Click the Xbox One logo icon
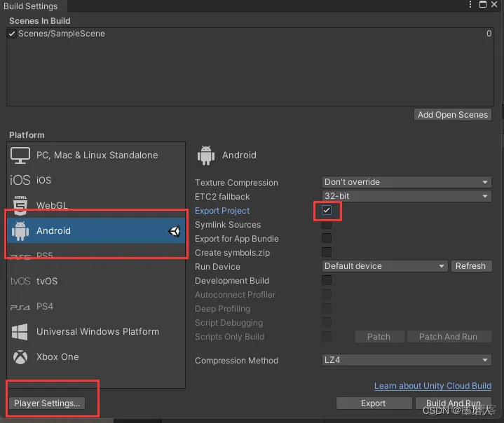The height and width of the screenshot is (423, 504). pos(20,357)
